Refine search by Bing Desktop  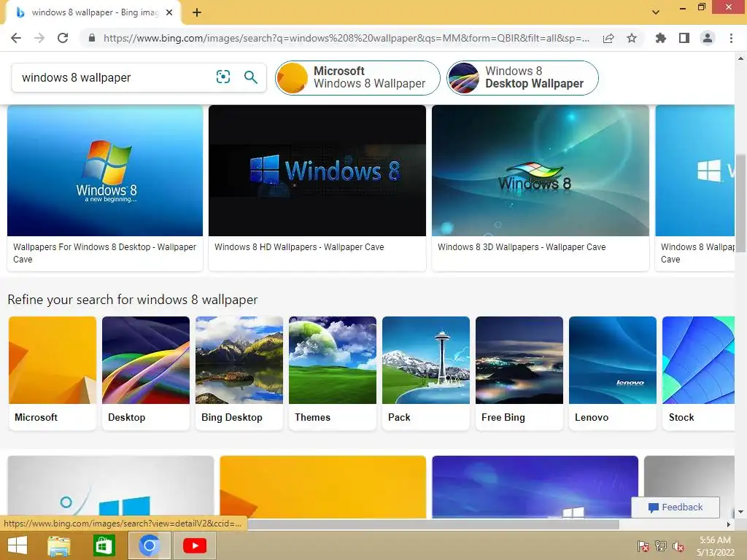(239, 373)
